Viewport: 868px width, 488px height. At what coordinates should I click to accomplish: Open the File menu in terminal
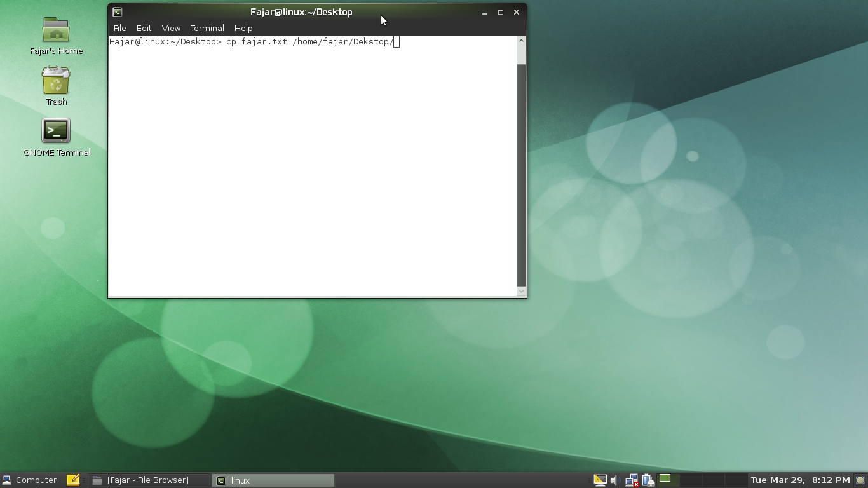[119, 28]
